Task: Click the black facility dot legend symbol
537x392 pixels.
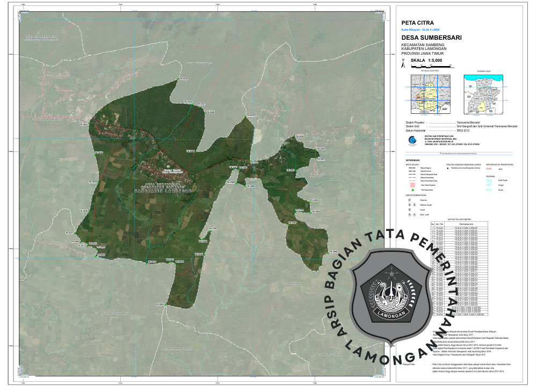Action: (448, 168)
